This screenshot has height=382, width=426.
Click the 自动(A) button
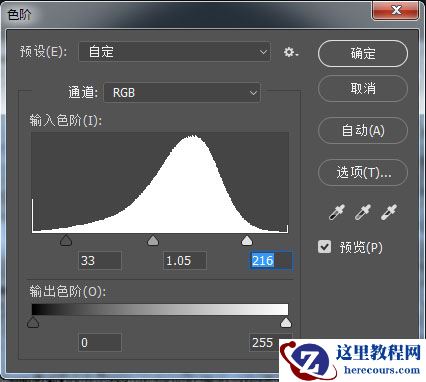363,130
